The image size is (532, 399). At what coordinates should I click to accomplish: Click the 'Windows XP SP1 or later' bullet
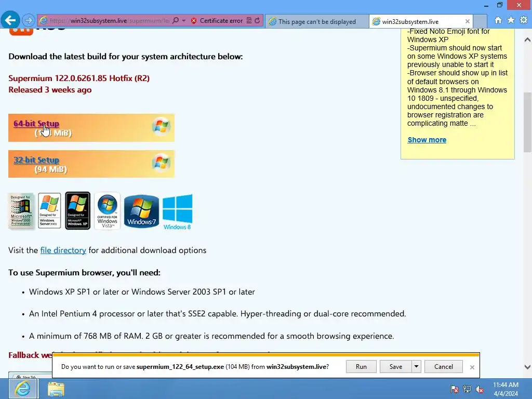pyautogui.click(x=142, y=292)
